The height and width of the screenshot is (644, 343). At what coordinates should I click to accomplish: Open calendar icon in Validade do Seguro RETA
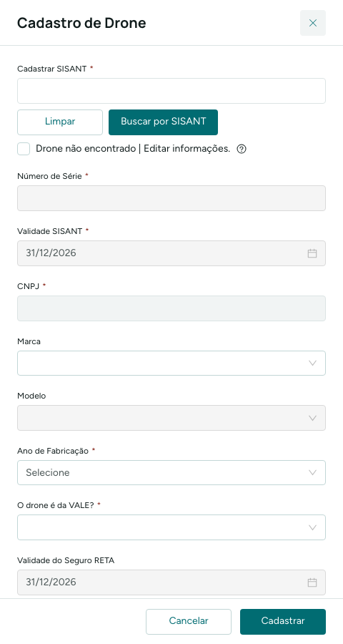click(312, 582)
